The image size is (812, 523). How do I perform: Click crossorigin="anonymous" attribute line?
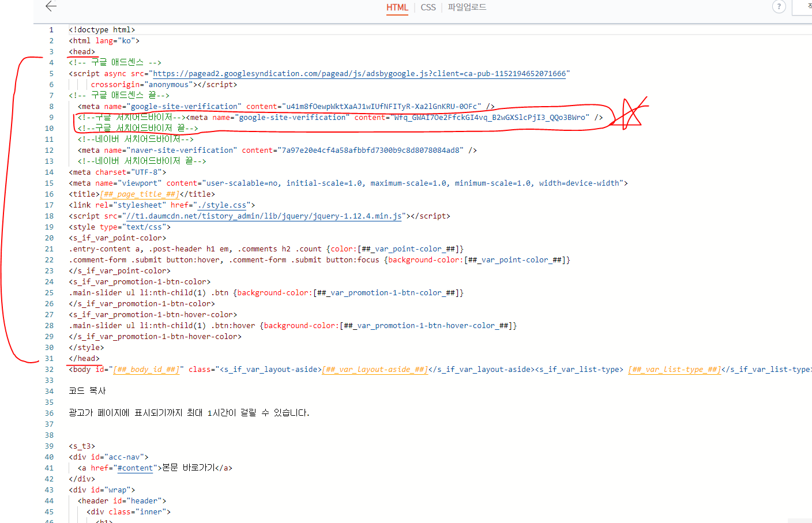tap(164, 85)
